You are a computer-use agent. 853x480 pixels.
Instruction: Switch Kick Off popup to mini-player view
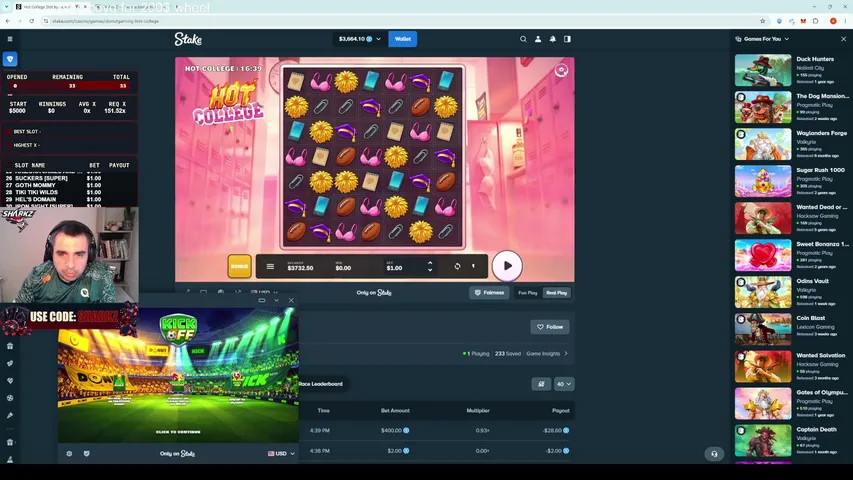click(x=262, y=300)
